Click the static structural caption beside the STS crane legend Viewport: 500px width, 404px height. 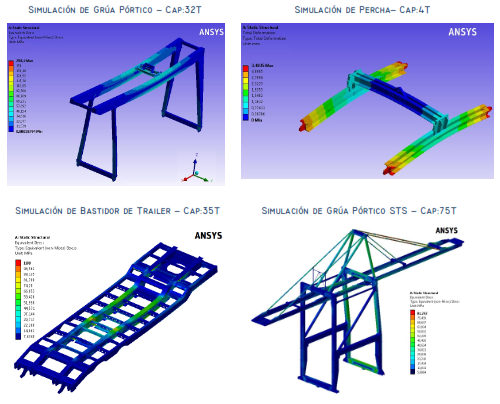tap(424, 293)
